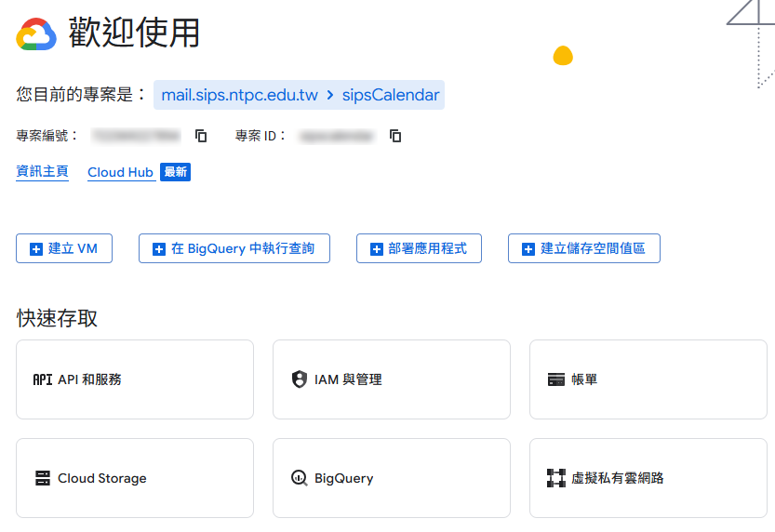Click the plus icon in the BigQuery query button
The image size is (775, 532).
[x=159, y=249]
